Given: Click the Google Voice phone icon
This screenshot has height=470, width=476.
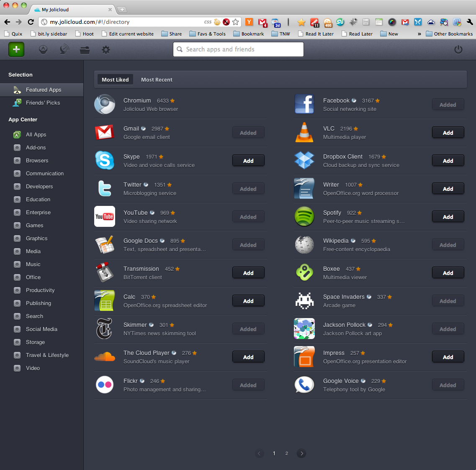Looking at the screenshot, I should point(304,385).
